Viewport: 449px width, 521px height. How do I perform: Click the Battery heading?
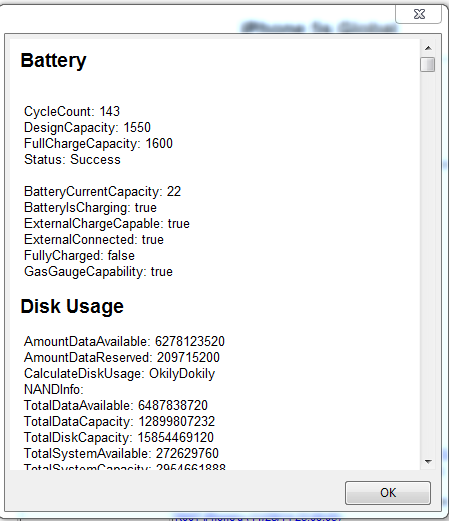coord(53,61)
